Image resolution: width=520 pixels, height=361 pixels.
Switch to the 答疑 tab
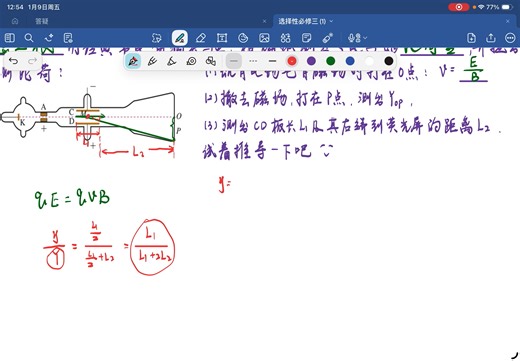[42, 21]
